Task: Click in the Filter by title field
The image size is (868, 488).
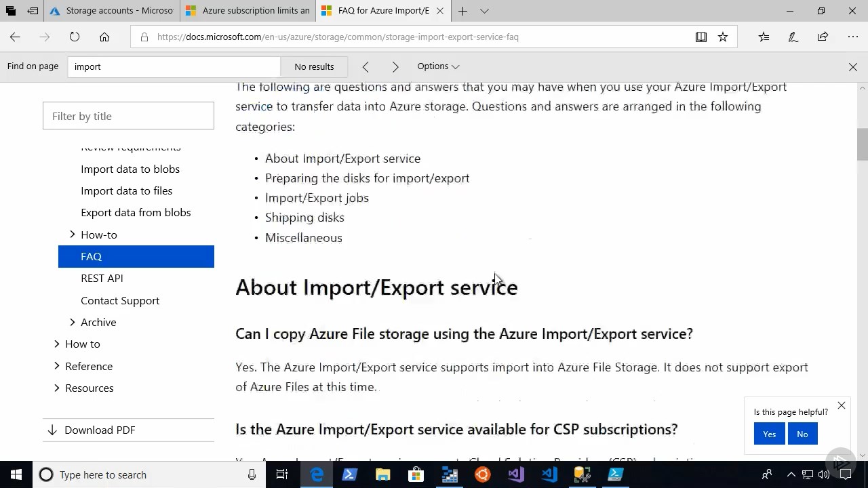Action: [x=128, y=116]
